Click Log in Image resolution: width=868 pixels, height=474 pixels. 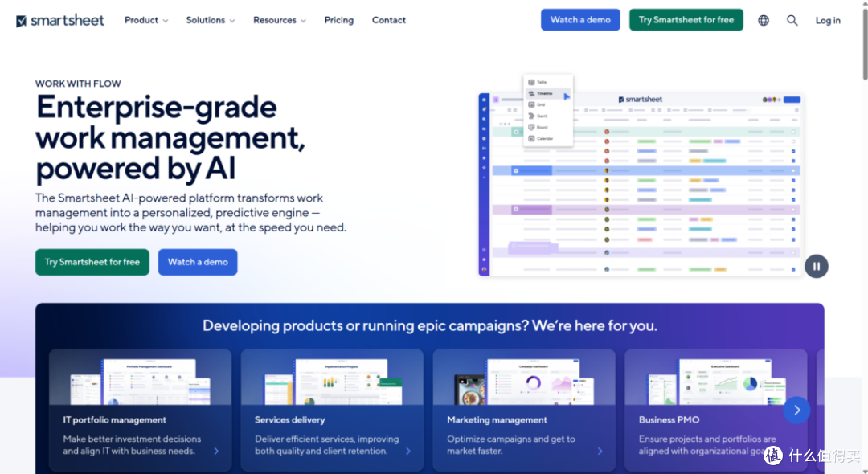[x=828, y=20]
